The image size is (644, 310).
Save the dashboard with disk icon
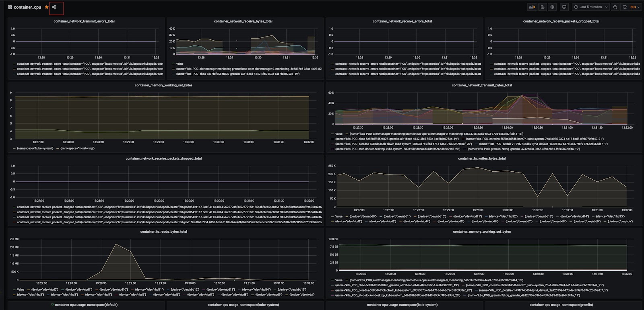coord(543,7)
